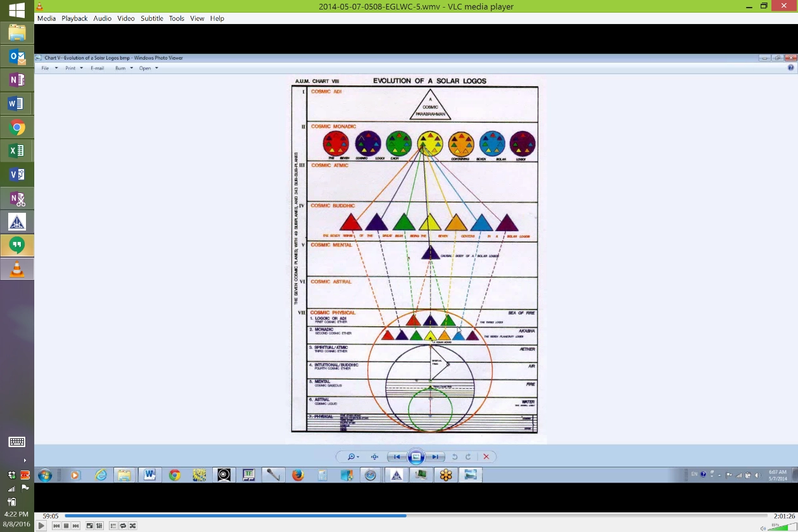798x532 pixels.
Task: Toggle the VLC playlist view
Action: click(113, 526)
